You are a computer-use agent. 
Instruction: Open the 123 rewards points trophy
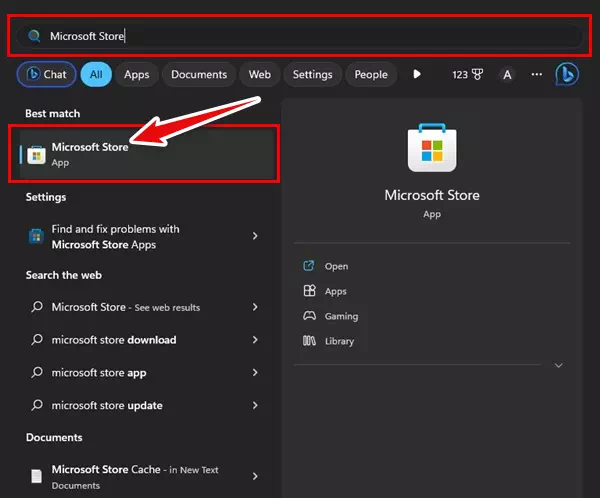tap(468, 74)
